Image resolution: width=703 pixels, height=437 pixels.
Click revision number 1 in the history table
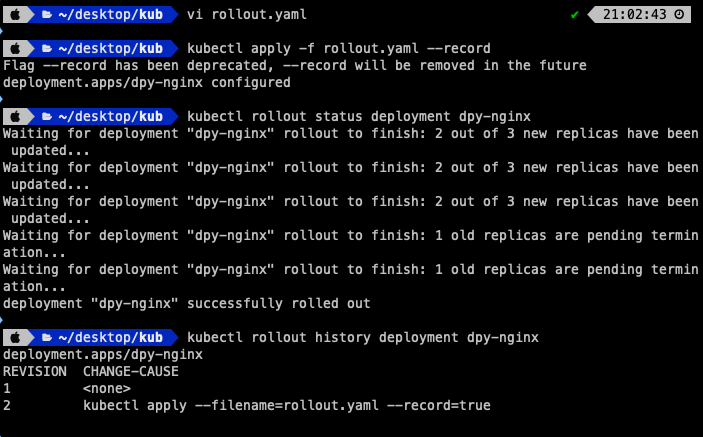[x=7, y=389]
